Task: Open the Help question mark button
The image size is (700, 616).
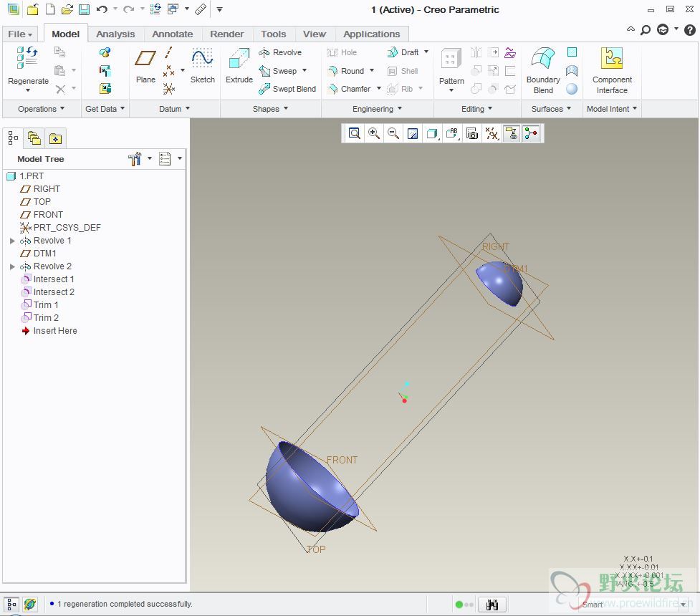Action: click(x=690, y=30)
